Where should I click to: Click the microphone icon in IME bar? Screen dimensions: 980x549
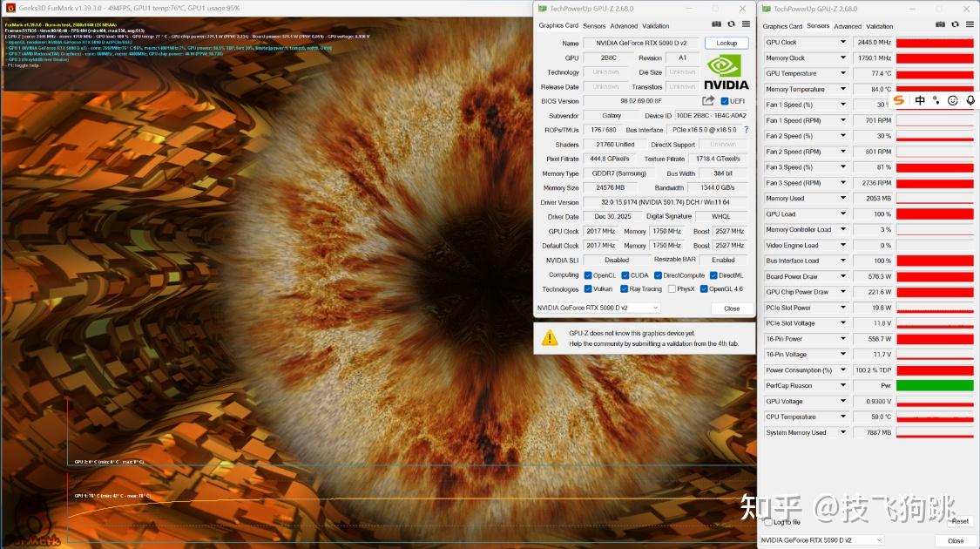[970, 100]
